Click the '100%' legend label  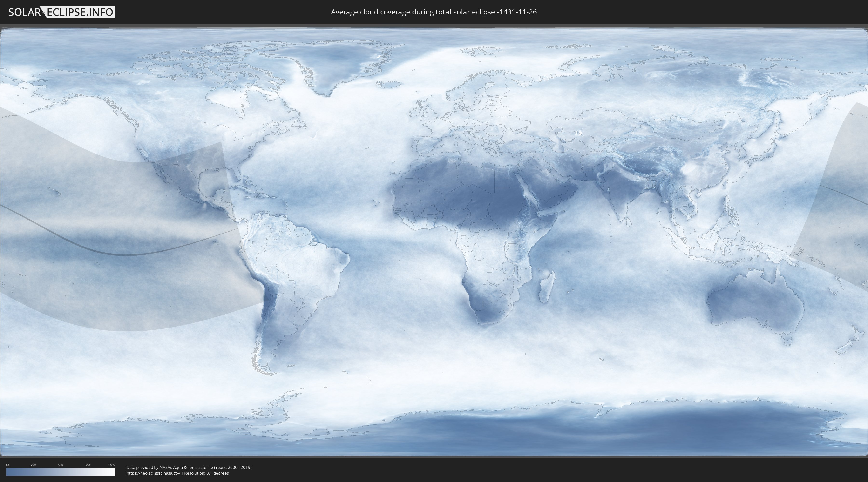(x=112, y=465)
